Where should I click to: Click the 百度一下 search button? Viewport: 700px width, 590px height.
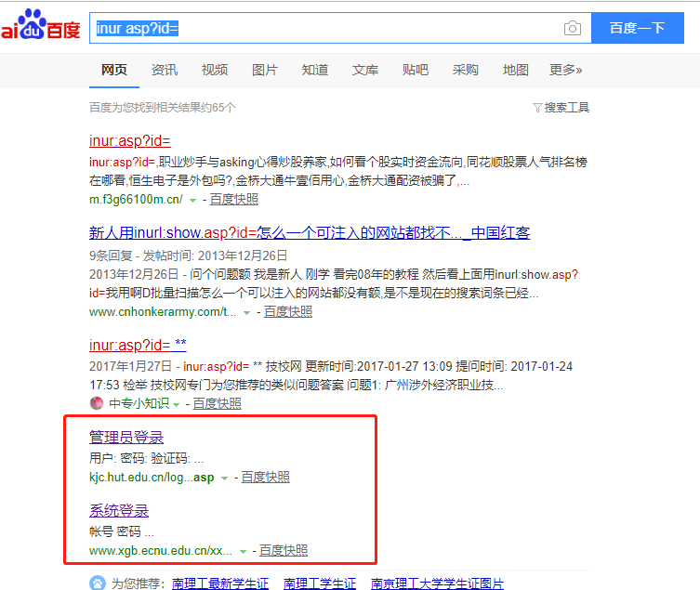click(638, 28)
